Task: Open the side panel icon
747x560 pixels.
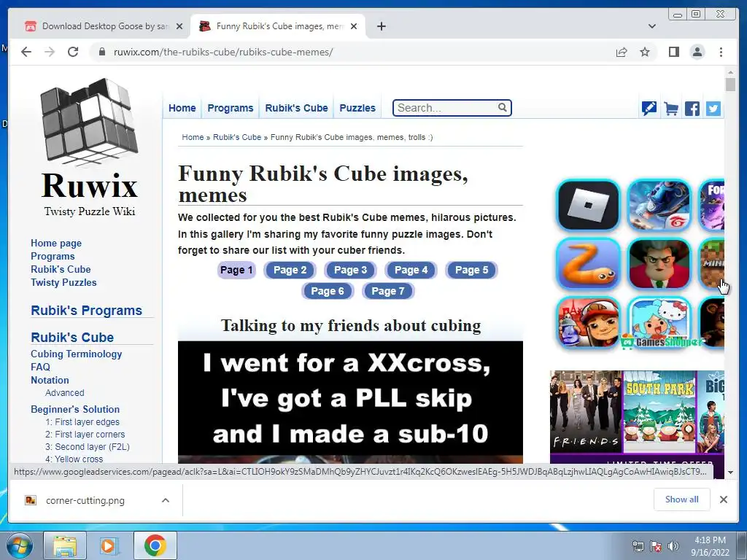Action: pyautogui.click(x=673, y=52)
